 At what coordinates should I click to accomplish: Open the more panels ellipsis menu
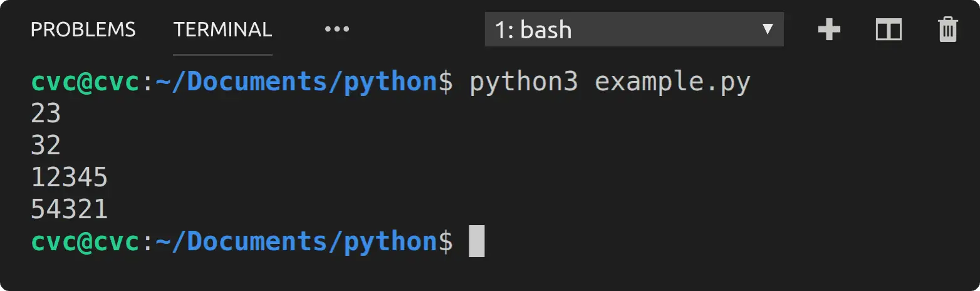(x=336, y=29)
